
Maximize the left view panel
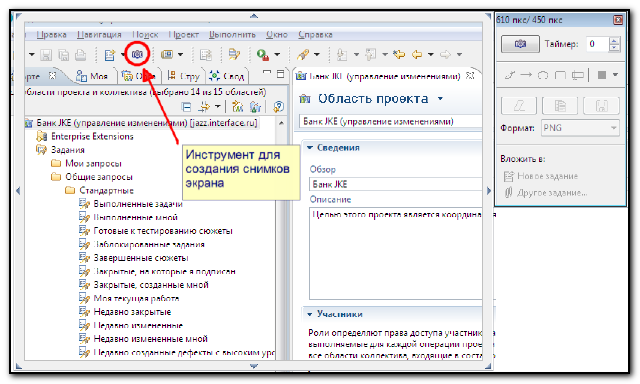tap(280, 74)
